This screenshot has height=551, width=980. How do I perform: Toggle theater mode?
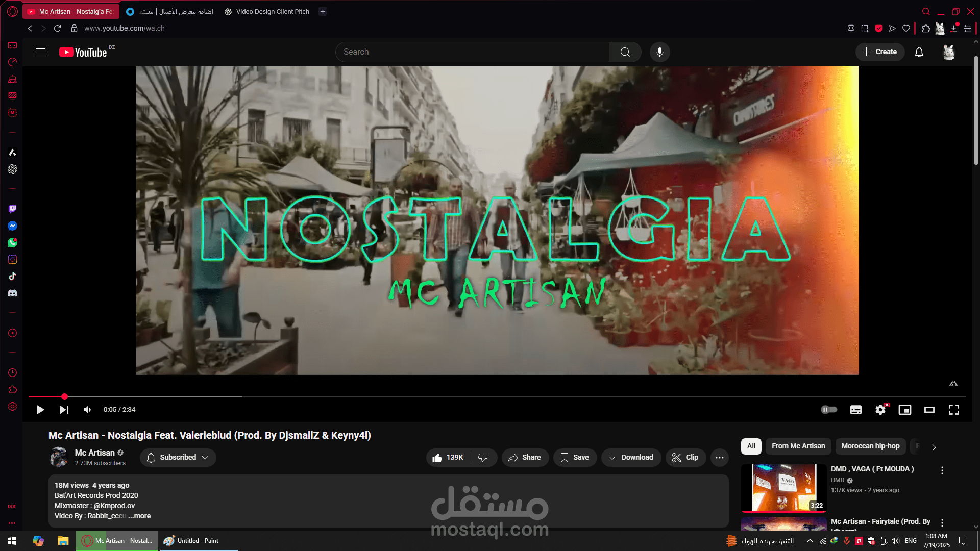(929, 410)
